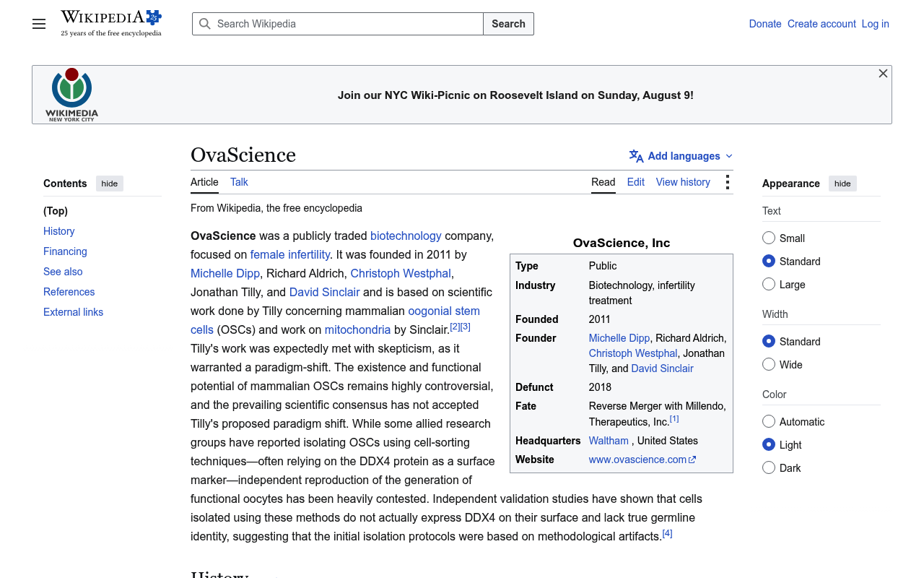Image resolution: width=924 pixels, height=578 pixels.
Task: Click the 'Defunct' 2018 infobox value
Action: point(600,387)
